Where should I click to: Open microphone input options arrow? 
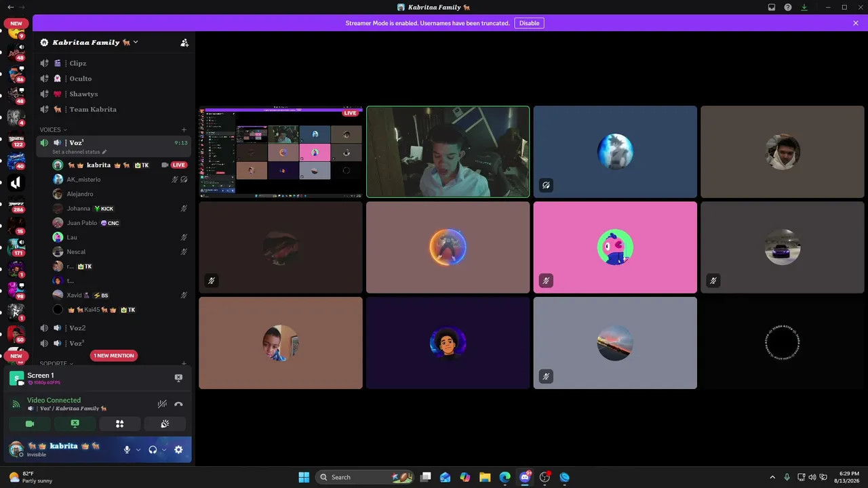pos(138,449)
